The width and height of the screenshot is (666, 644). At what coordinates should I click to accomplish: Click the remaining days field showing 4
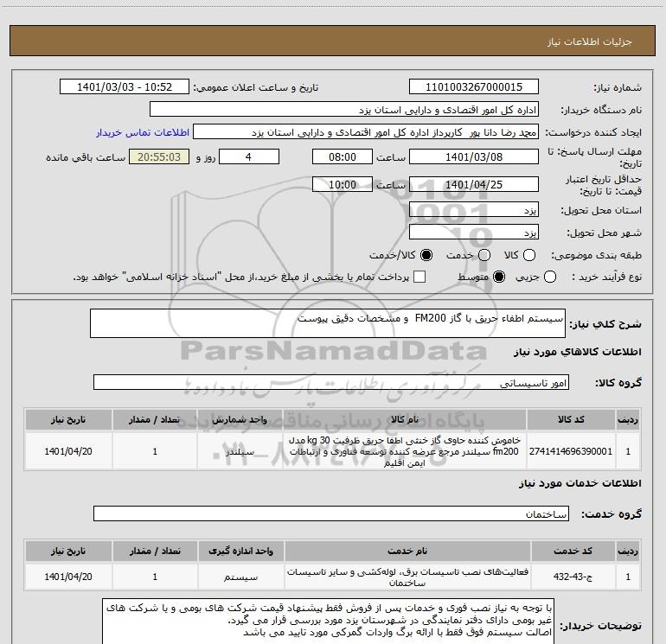tap(249, 156)
